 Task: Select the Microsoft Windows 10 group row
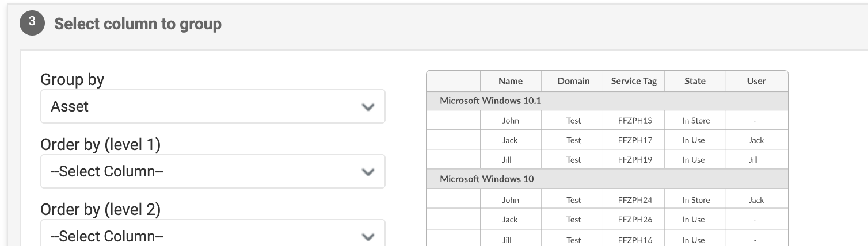point(607,179)
